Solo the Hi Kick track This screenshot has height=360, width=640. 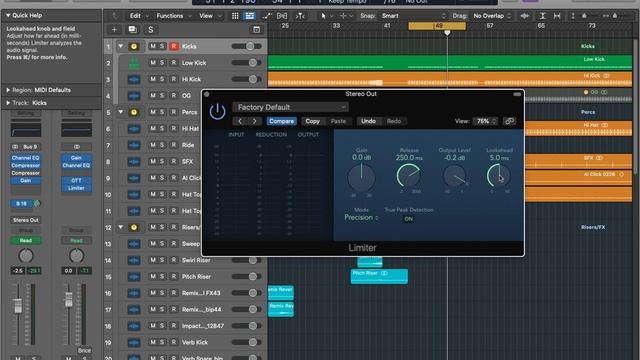162,79
